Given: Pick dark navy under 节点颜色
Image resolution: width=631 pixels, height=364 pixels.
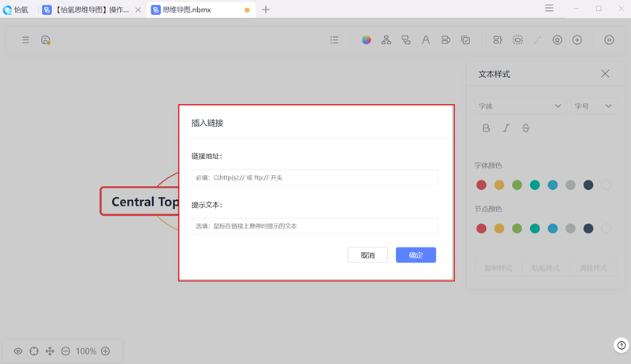Looking at the screenshot, I should (588, 228).
